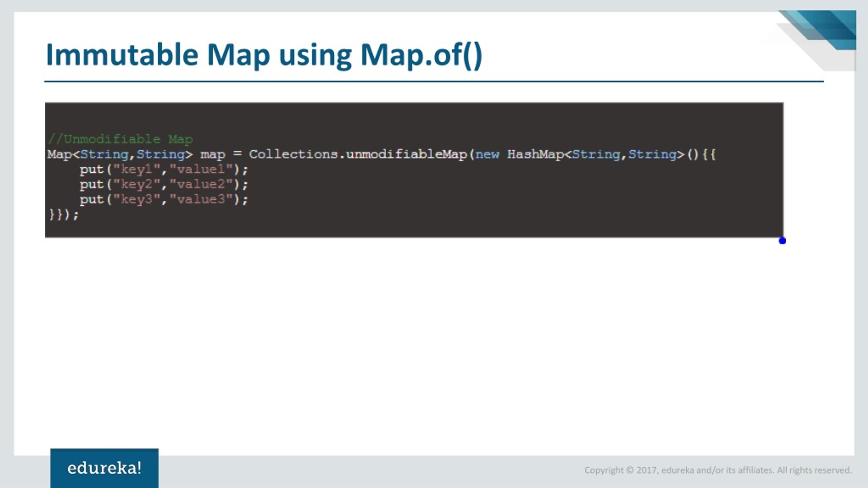Screen dimensions: 868x488
Task: Select the slide title Immutable Map using Map.of()
Action: (264, 54)
